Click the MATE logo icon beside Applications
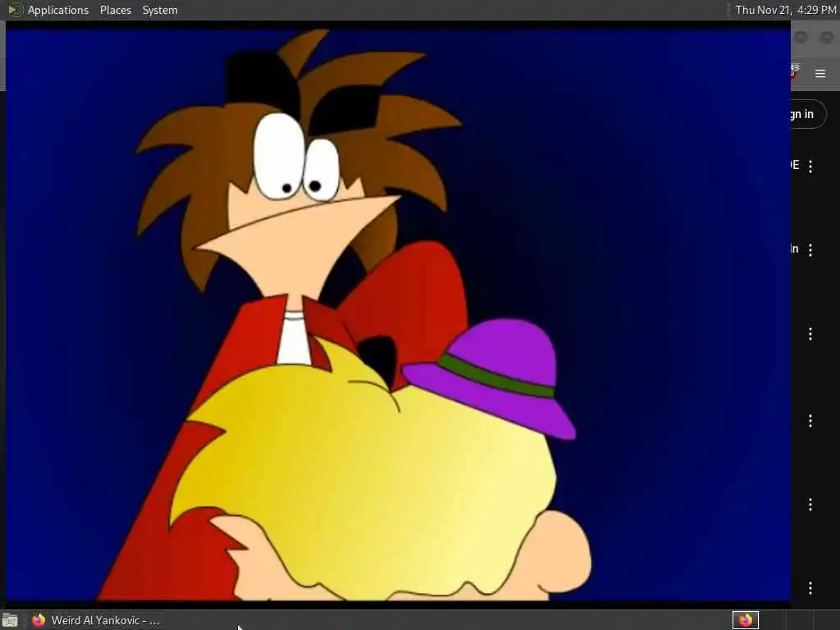Image resolution: width=840 pixels, height=630 pixels. click(15, 10)
